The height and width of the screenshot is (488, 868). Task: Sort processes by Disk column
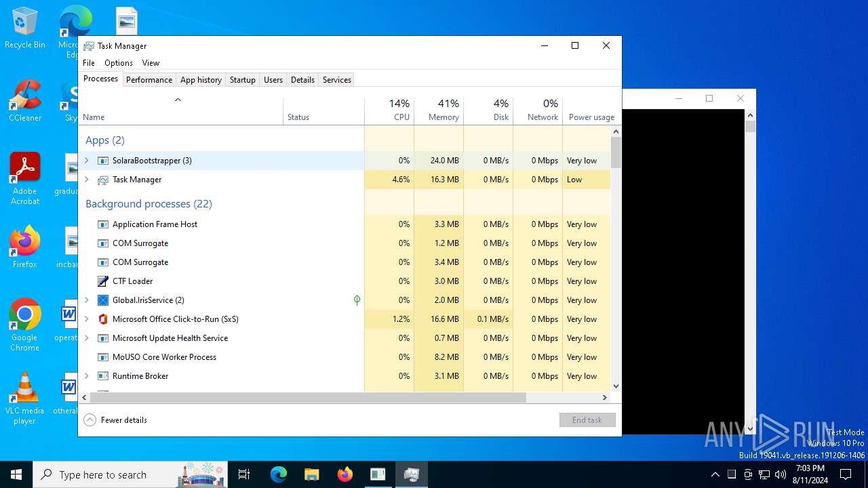(488, 110)
